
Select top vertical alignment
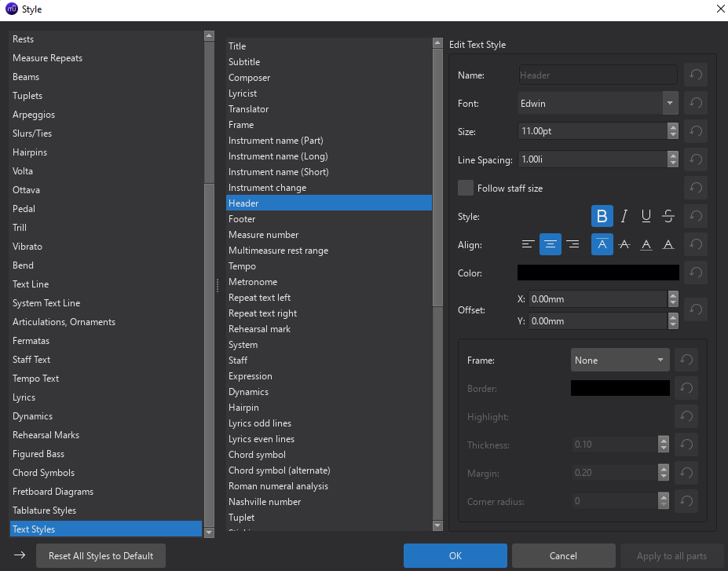(602, 244)
